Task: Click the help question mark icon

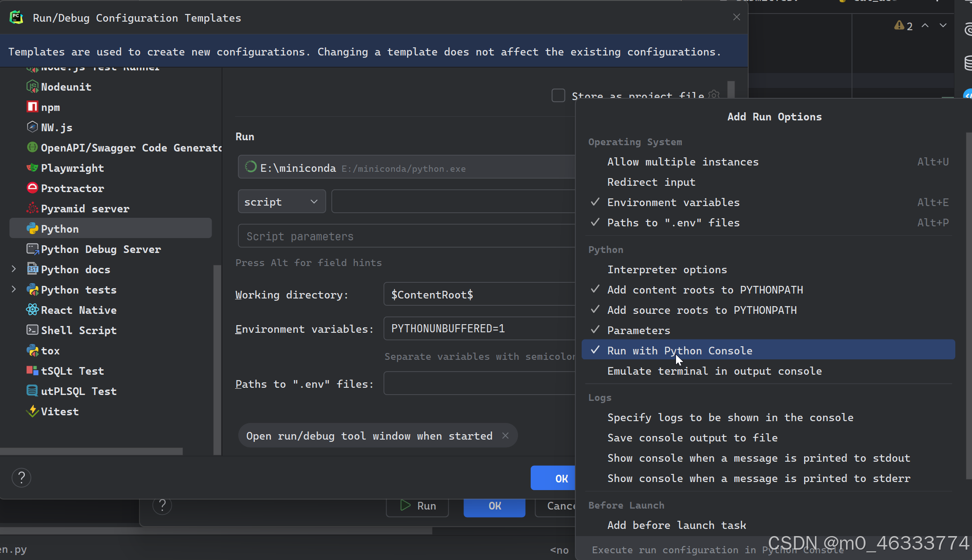Action: pyautogui.click(x=21, y=477)
